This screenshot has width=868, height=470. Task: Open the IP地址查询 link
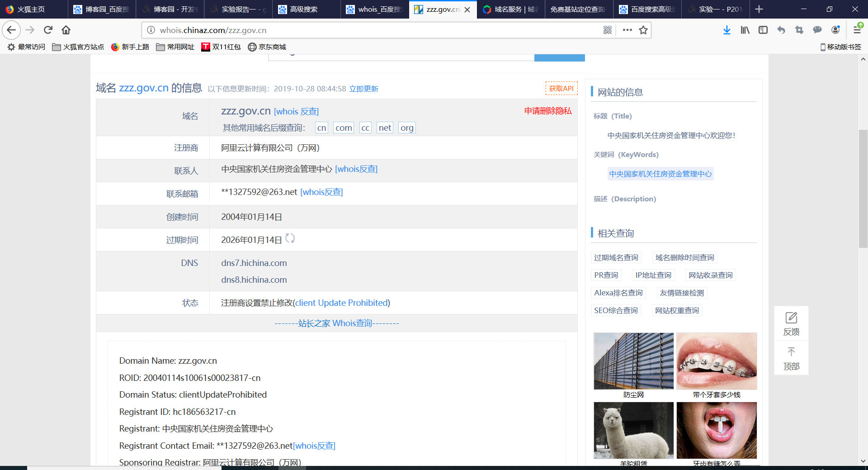point(653,275)
